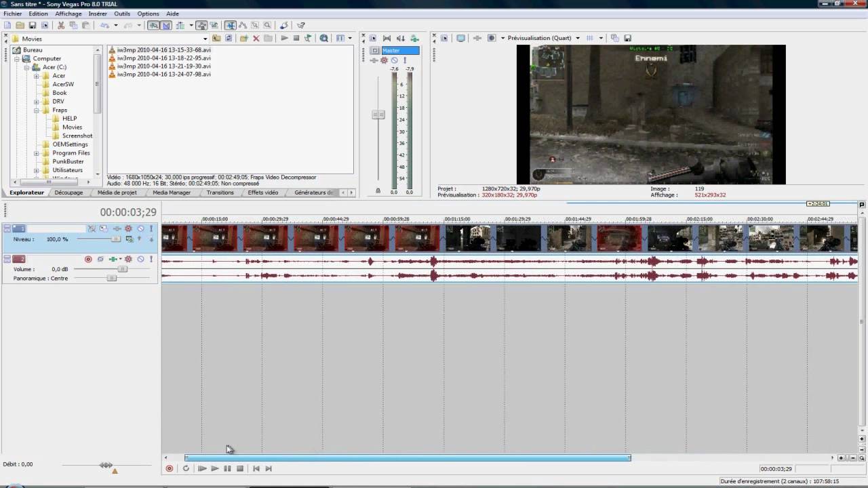Mute video track 1
The width and height of the screenshot is (868, 488).
pos(140,228)
